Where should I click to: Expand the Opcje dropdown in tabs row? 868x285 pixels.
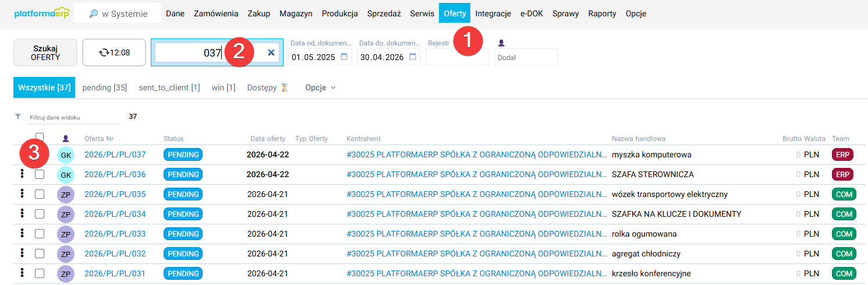321,87
